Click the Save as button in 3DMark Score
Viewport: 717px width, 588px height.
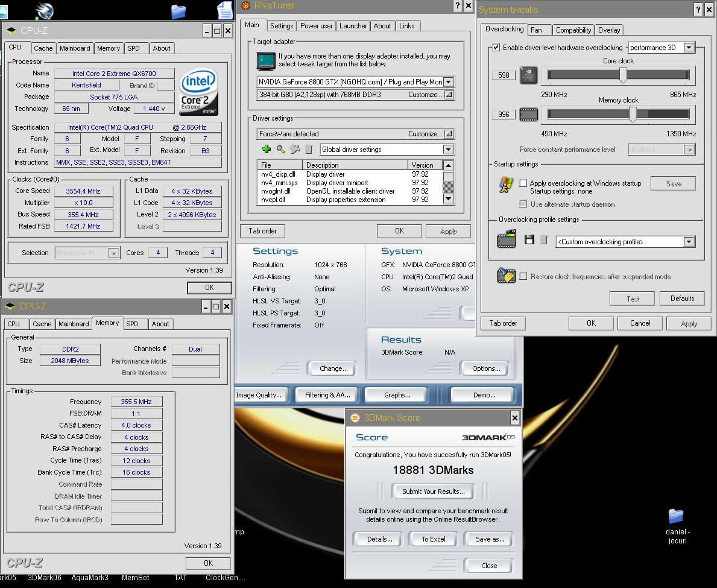click(x=490, y=539)
